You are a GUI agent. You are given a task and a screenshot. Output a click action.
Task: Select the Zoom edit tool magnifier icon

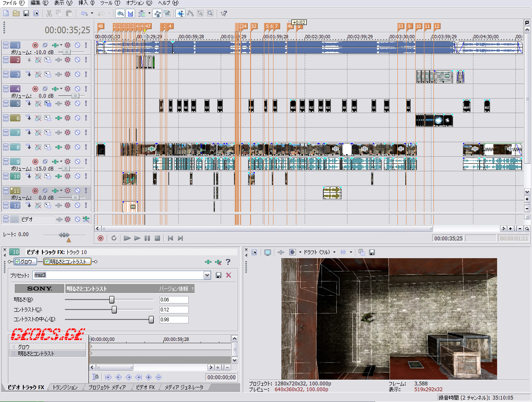pos(210,14)
